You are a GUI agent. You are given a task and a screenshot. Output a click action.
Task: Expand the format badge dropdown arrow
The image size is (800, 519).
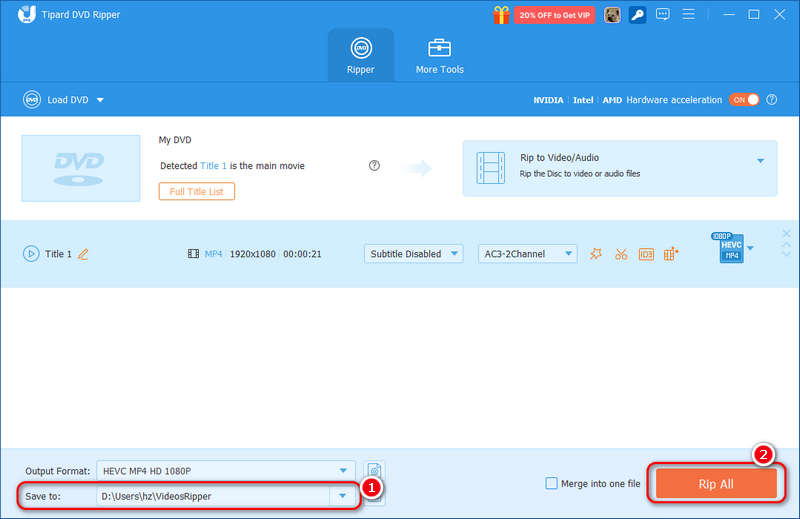750,248
